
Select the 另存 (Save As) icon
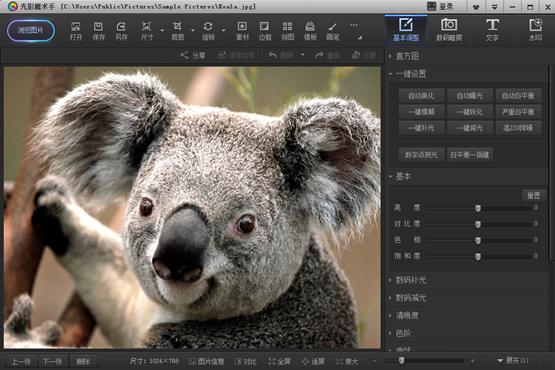click(x=121, y=31)
